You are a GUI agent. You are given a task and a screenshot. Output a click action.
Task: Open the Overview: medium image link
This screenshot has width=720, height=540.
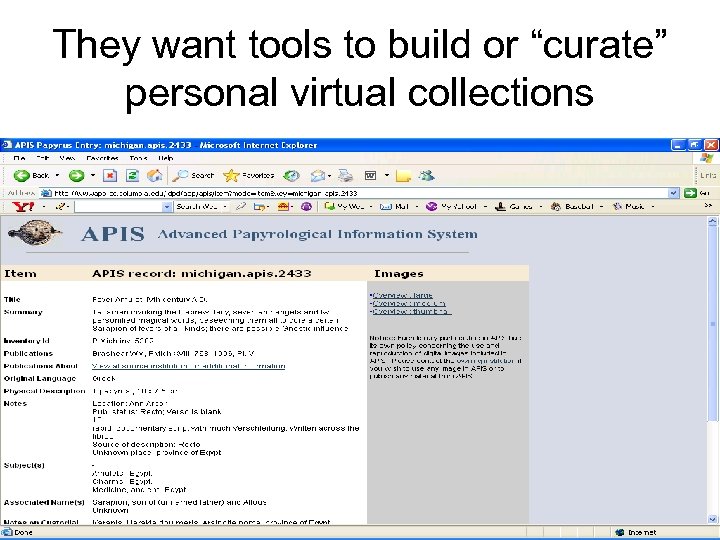(409, 303)
